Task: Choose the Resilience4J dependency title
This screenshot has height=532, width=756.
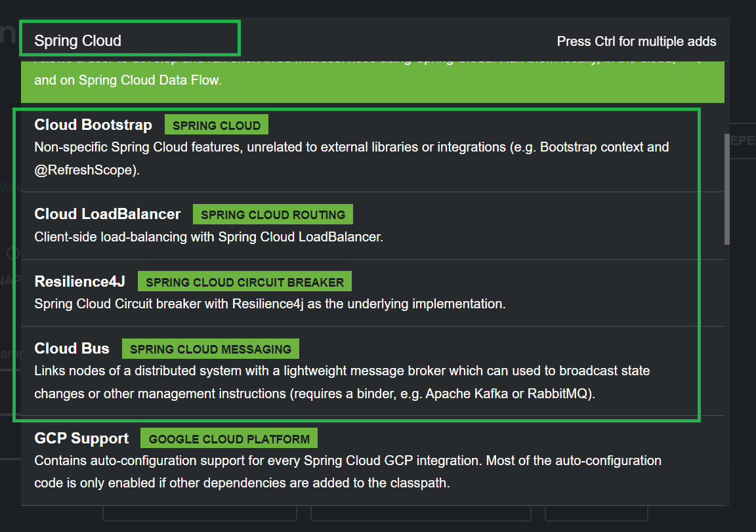Action: click(x=79, y=282)
